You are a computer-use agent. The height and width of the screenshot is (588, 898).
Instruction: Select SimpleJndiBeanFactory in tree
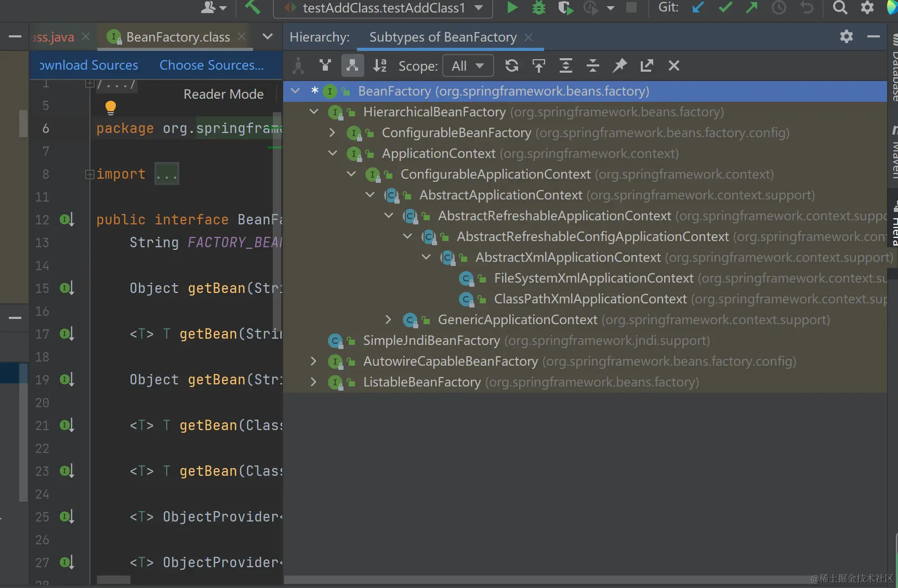pos(431,340)
